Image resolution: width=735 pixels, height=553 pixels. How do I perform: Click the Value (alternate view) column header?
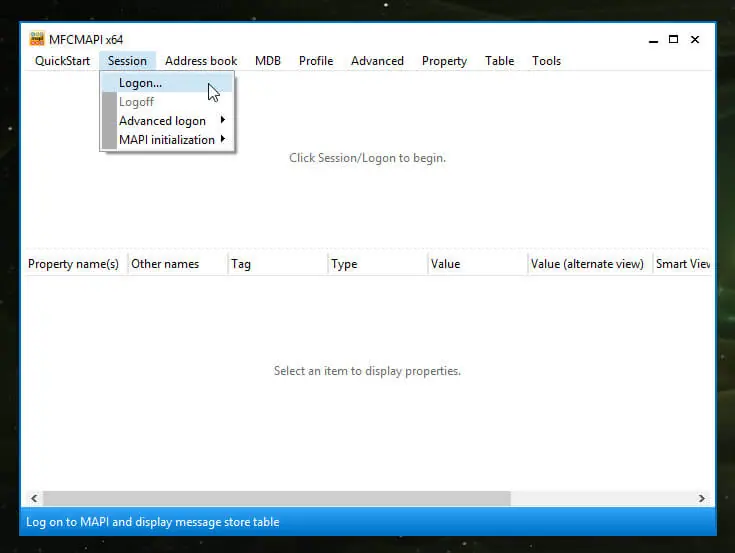pos(590,264)
